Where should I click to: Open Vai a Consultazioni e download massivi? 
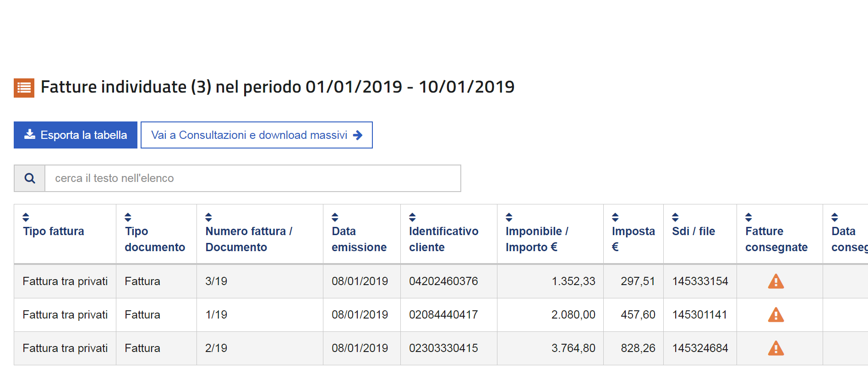257,135
